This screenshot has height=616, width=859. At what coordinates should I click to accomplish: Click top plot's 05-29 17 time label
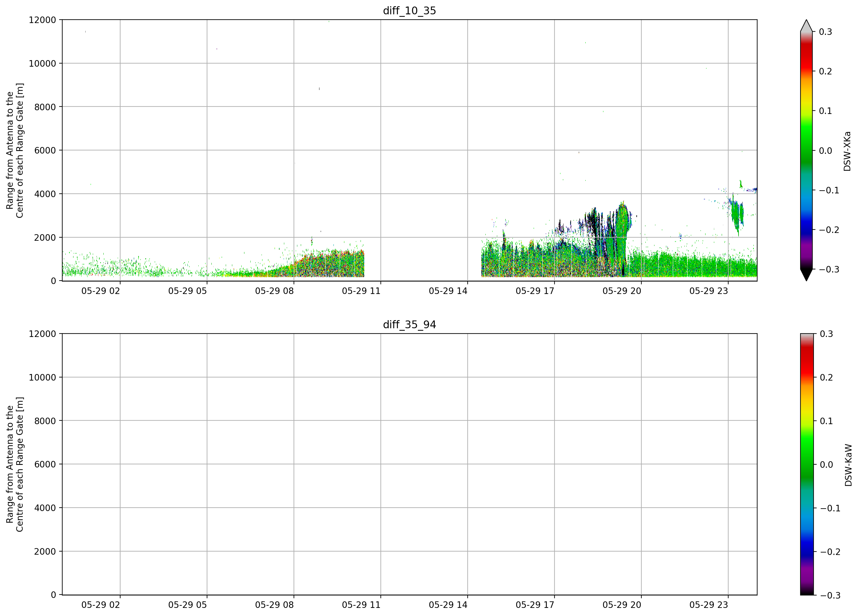coord(535,291)
